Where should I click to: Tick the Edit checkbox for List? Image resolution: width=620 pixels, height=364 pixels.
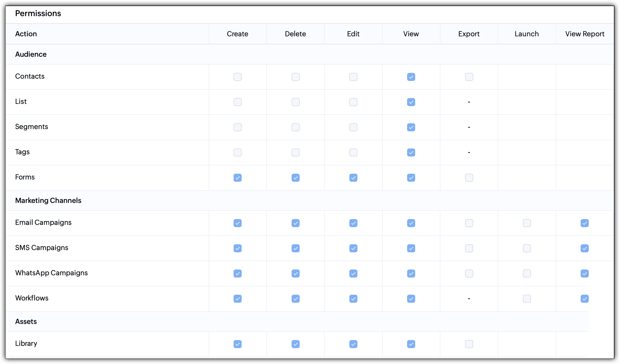[x=353, y=102]
